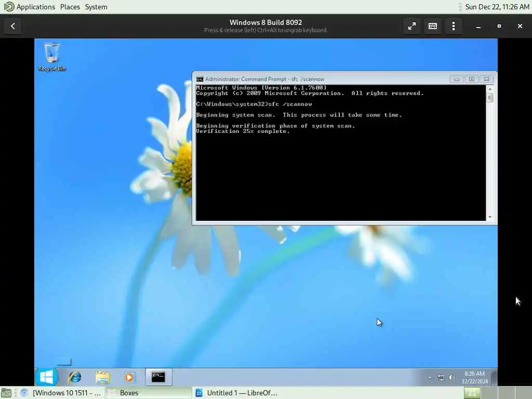Select the Command Prompt taskbar button
Viewport: 532px width, 399px height.
pos(158,377)
